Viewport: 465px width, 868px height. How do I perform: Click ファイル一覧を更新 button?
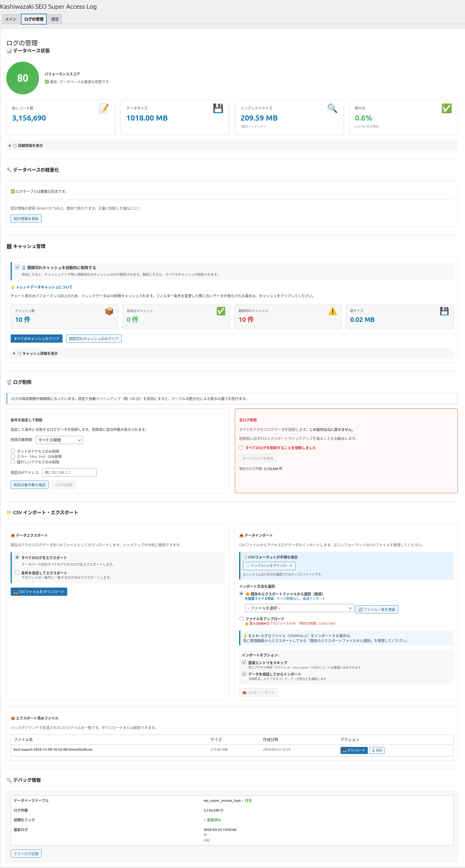377,610
